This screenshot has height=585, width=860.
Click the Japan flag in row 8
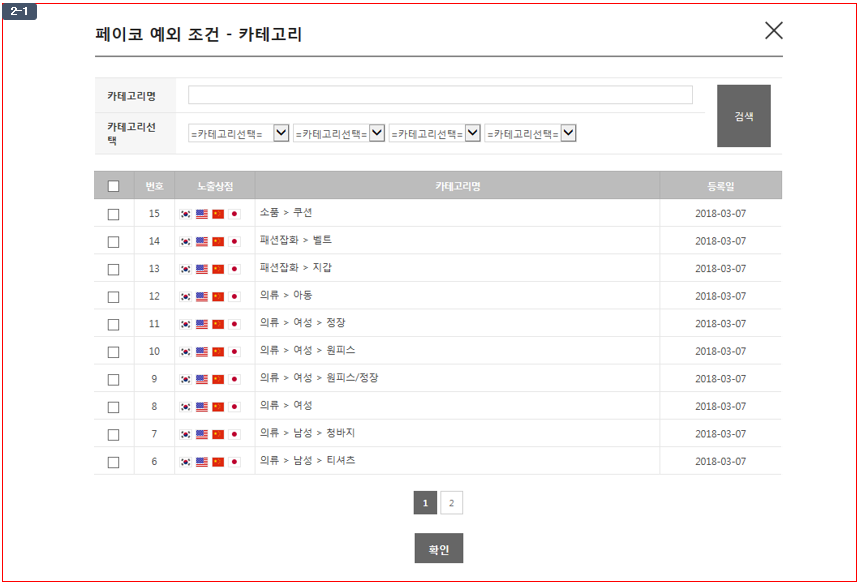tap(234, 407)
